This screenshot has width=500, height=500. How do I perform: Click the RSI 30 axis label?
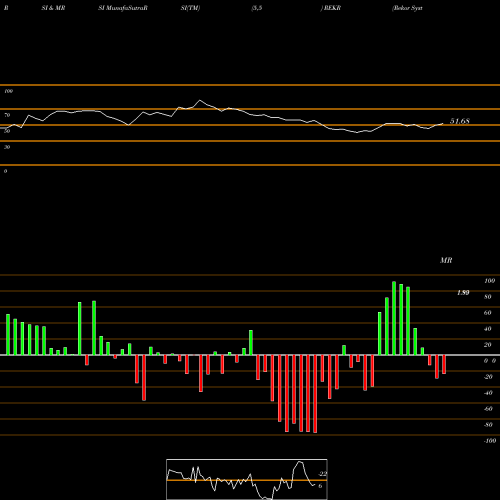coord(7,147)
